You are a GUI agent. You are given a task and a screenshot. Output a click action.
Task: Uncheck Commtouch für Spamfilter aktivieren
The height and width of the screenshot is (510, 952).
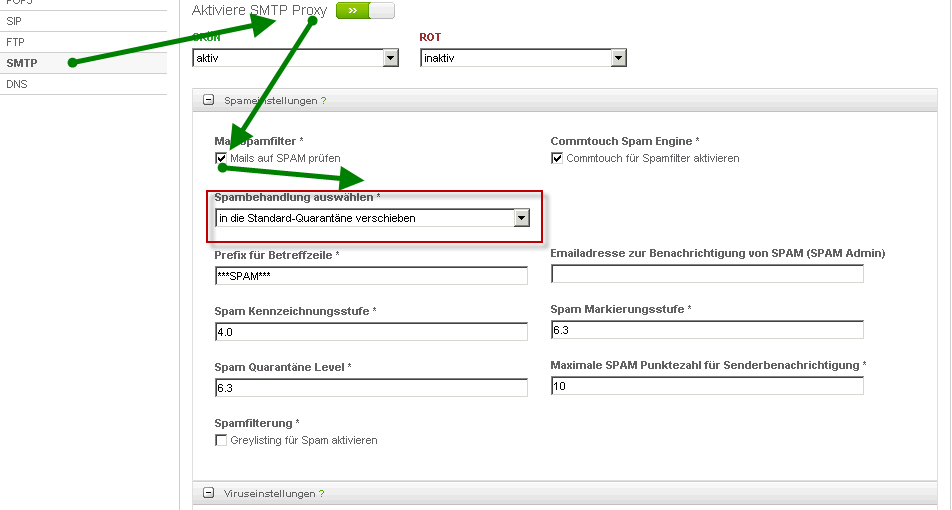[557, 158]
